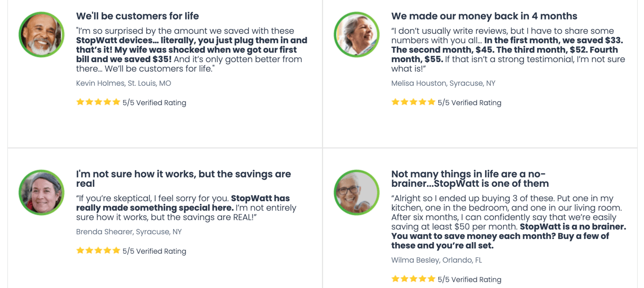Click Kevin Holmes's profile photo
644x288 pixels.
(41, 35)
